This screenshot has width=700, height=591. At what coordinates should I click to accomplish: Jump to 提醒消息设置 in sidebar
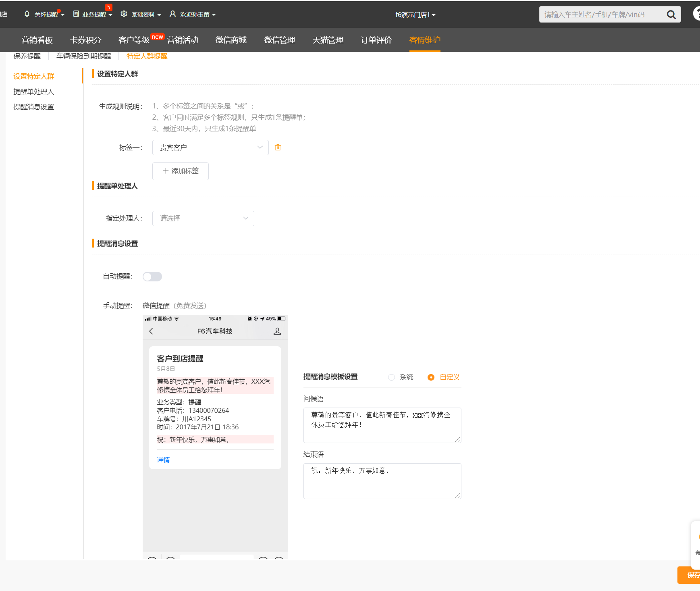click(x=34, y=107)
